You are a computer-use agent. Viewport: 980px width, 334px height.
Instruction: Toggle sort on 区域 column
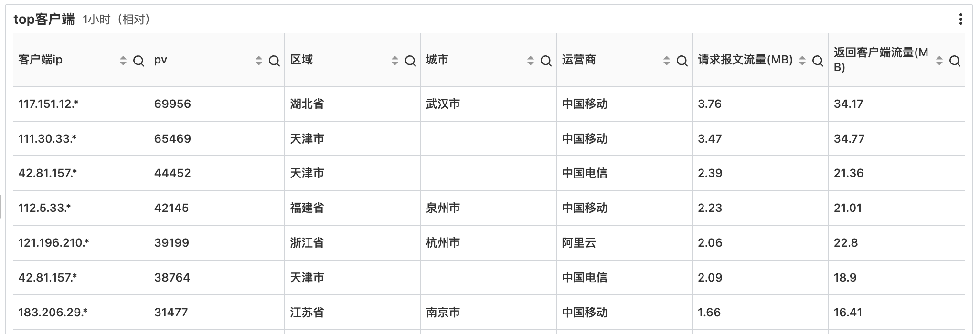[x=395, y=61]
